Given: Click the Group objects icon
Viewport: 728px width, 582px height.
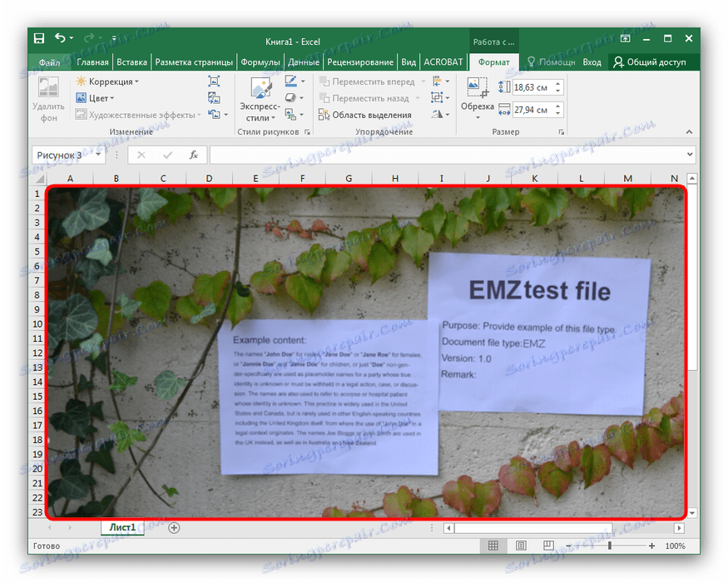Looking at the screenshot, I should 437,97.
